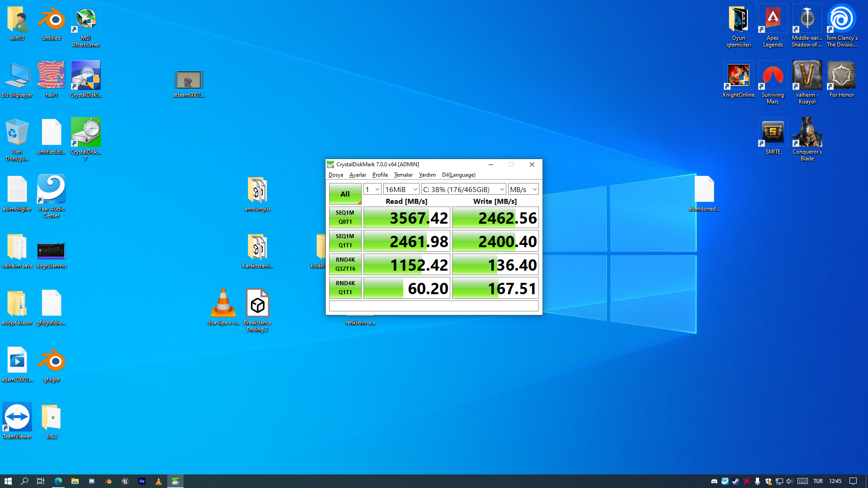Click the 2462.56 sequential write result
The image size is (868, 488).
pyautogui.click(x=495, y=217)
